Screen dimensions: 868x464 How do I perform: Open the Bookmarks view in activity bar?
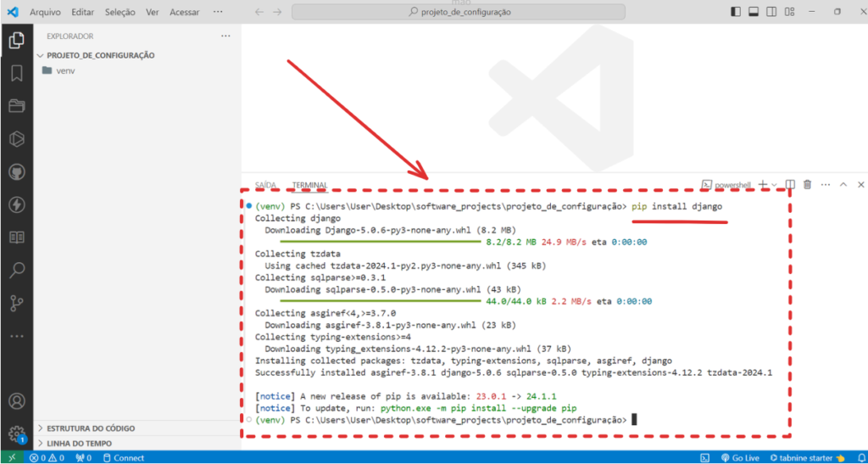pos(17,73)
